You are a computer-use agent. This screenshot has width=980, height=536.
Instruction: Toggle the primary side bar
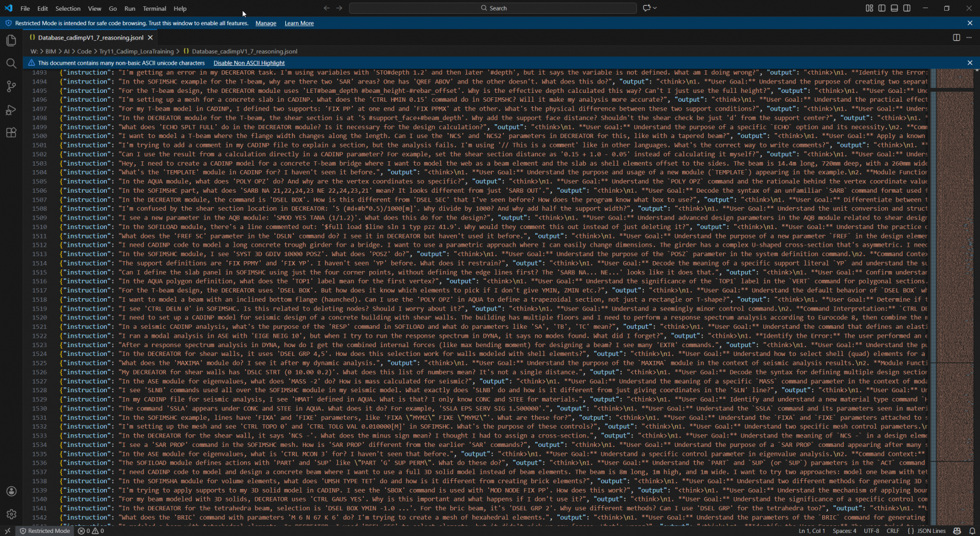882,8
